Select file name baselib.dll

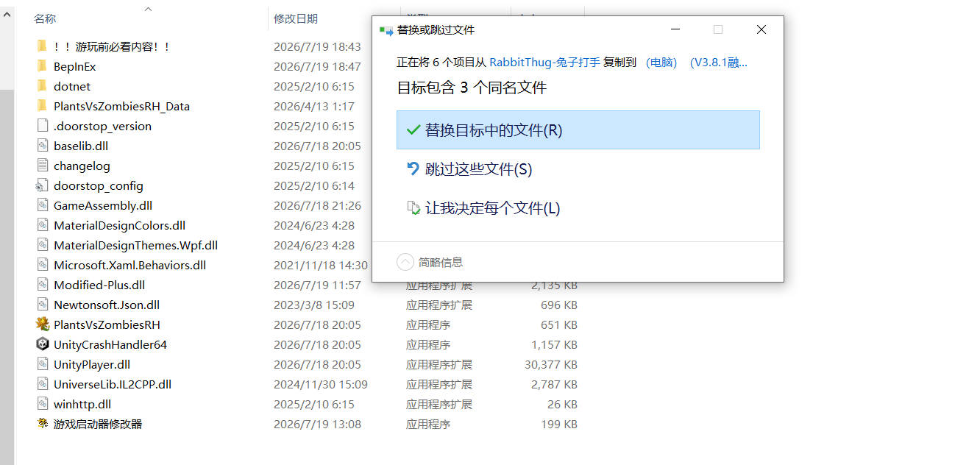pos(81,146)
